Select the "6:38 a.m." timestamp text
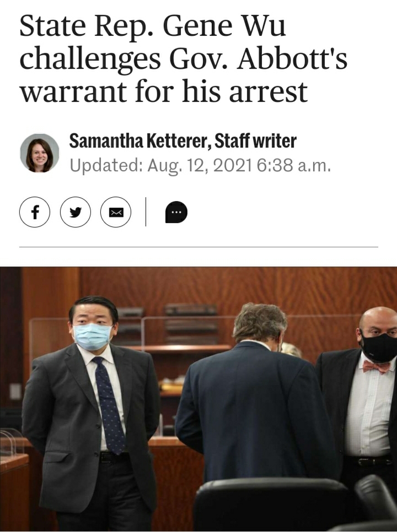The image size is (397, 532). tap(294, 166)
